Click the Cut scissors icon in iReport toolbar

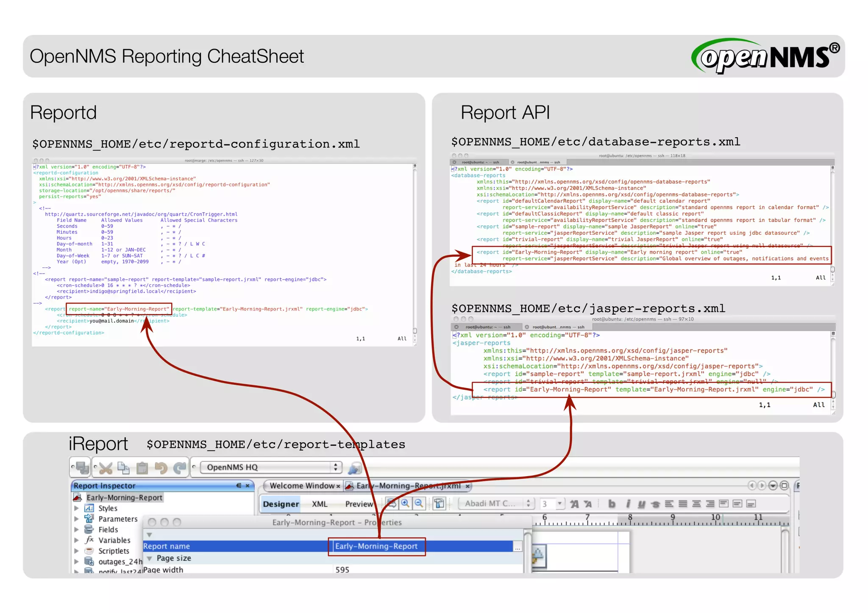coord(106,468)
